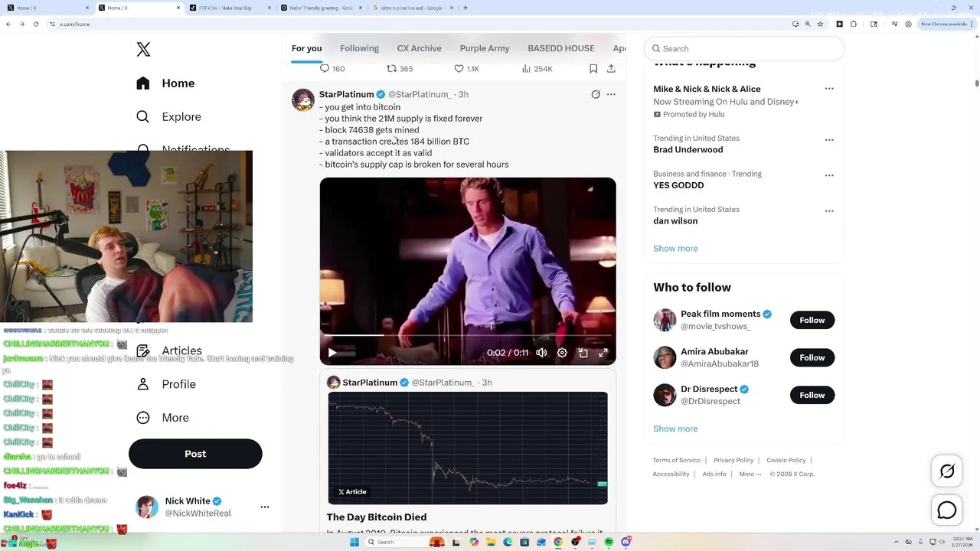Bookmark the post above StarPlatinum tweet
The height and width of the screenshot is (551, 980).
pyautogui.click(x=593, y=69)
